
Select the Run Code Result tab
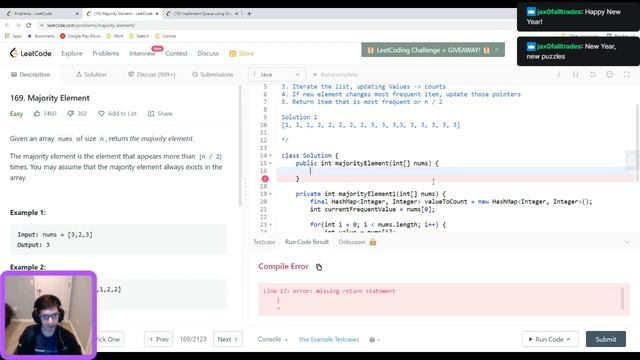pos(307,242)
